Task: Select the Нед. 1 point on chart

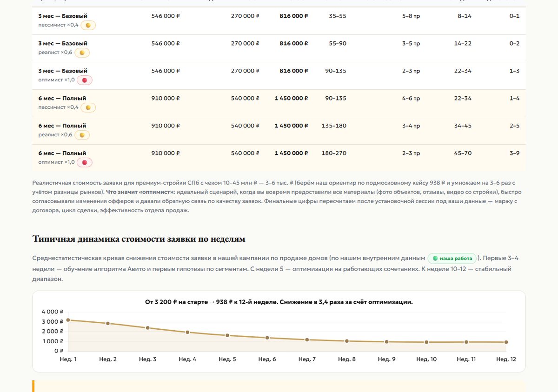Action: coord(68,320)
